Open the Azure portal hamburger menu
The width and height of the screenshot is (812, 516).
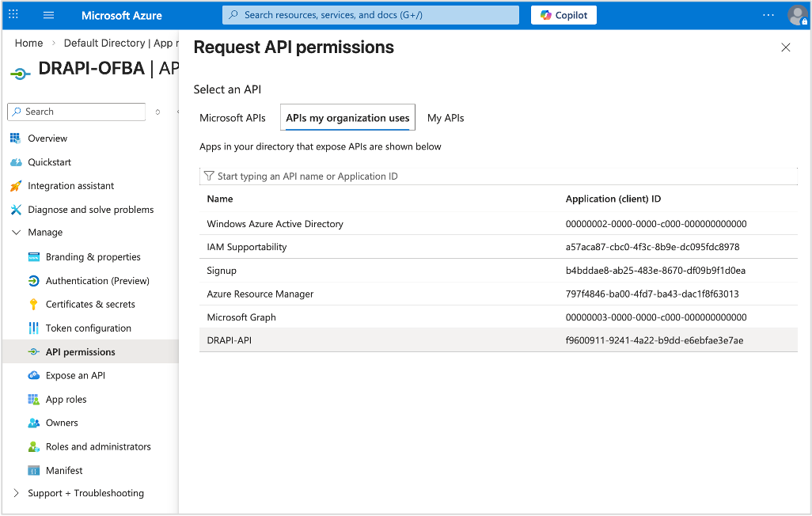point(48,14)
